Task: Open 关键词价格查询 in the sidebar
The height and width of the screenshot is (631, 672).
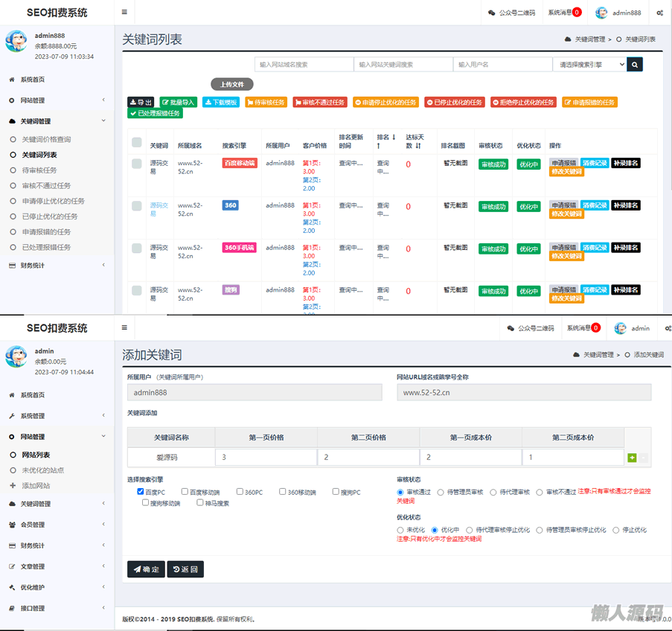Action: 46,139
